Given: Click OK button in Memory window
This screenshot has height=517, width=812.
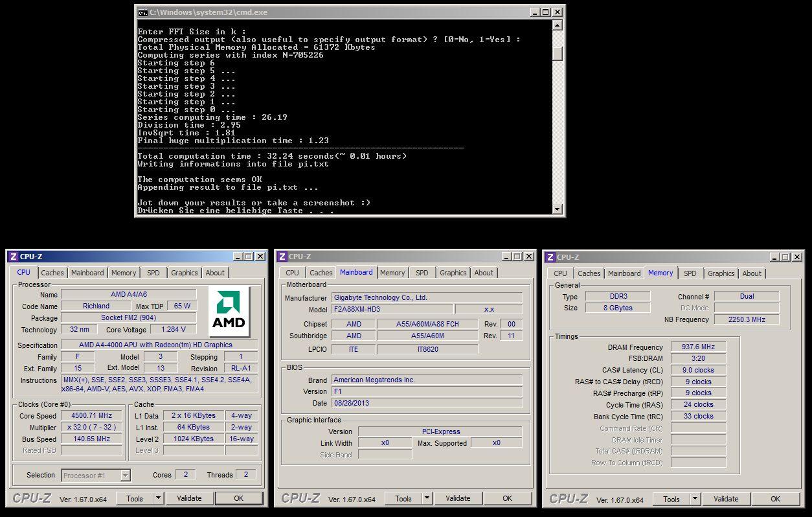Looking at the screenshot, I should (x=774, y=499).
